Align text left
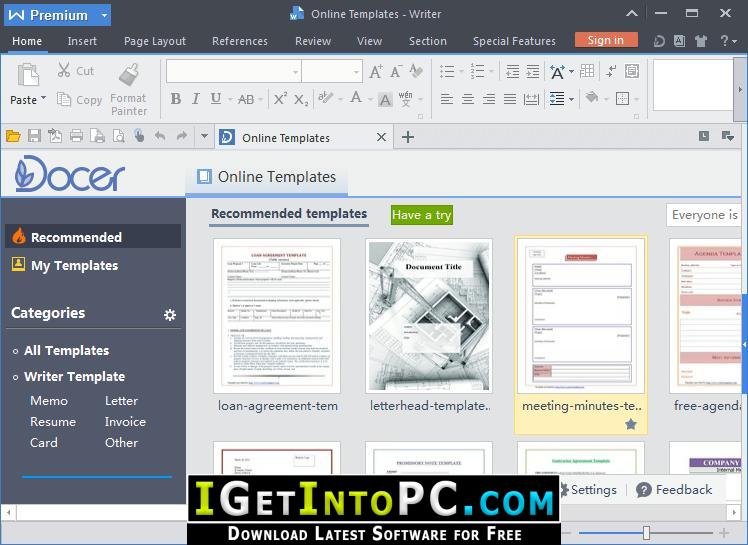The width and height of the screenshot is (748, 545). coord(447,99)
